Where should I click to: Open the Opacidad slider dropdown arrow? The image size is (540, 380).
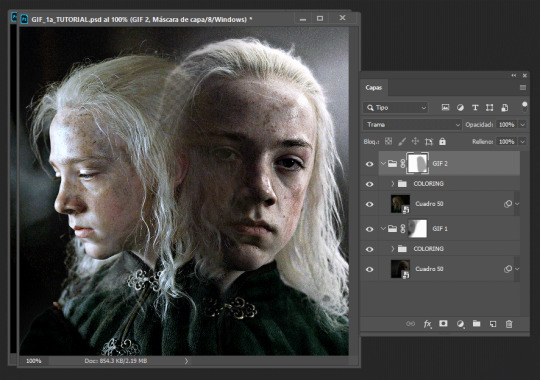pos(522,124)
